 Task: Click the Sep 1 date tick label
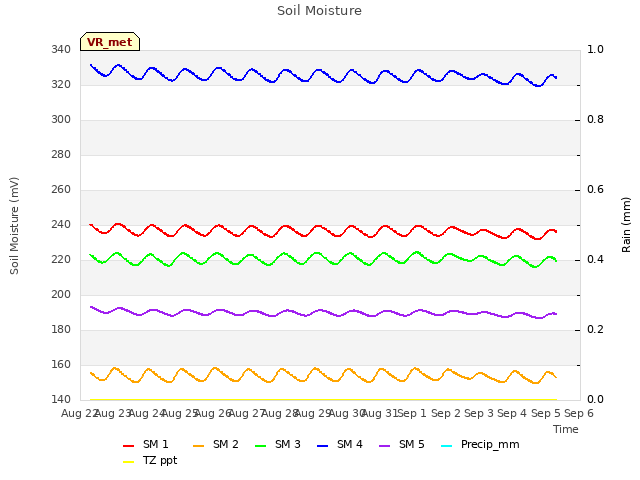[412, 413]
